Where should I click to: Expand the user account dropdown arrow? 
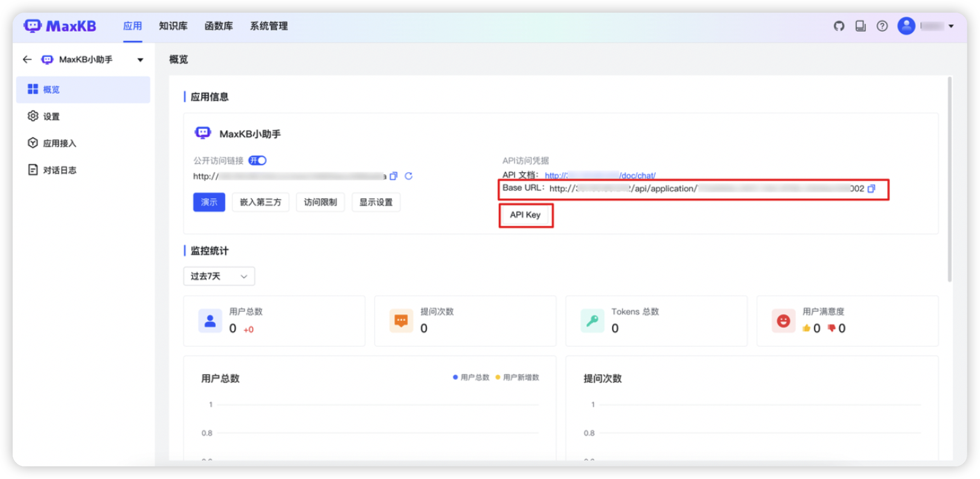point(951,26)
